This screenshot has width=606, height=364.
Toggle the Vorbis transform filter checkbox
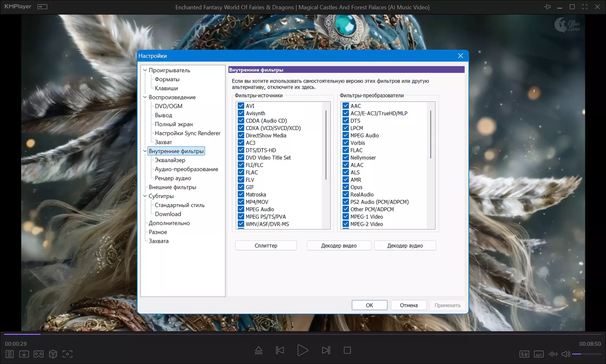tap(346, 143)
